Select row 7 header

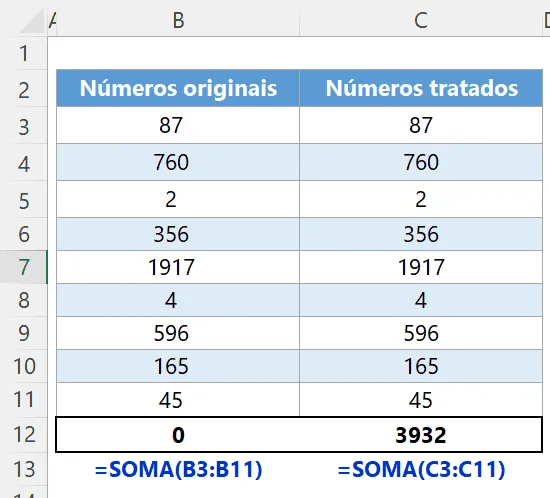pos(24,267)
